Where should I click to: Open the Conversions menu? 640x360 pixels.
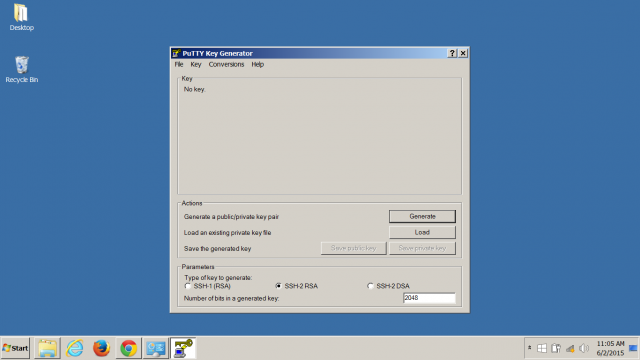click(x=226, y=64)
